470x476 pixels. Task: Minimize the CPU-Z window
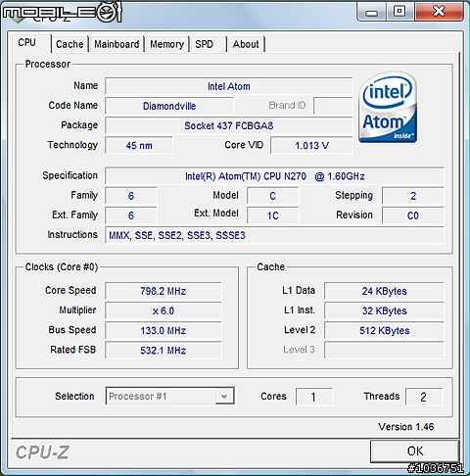pyautogui.click(x=372, y=13)
